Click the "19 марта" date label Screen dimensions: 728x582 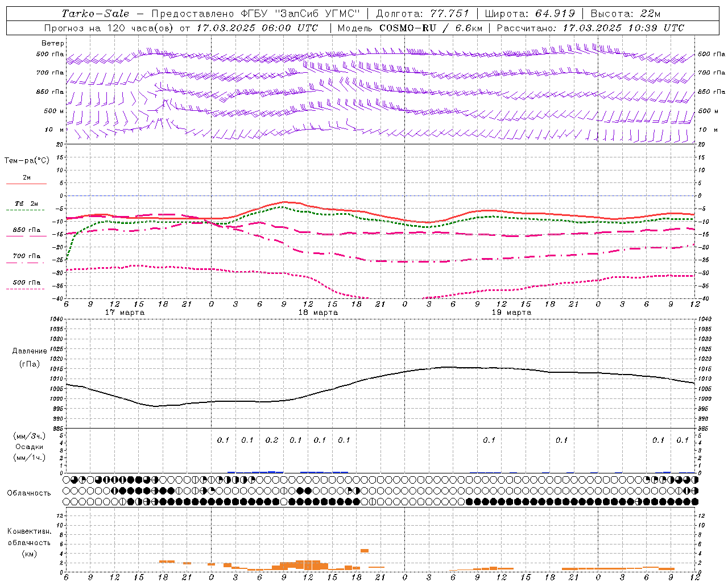[x=511, y=313]
